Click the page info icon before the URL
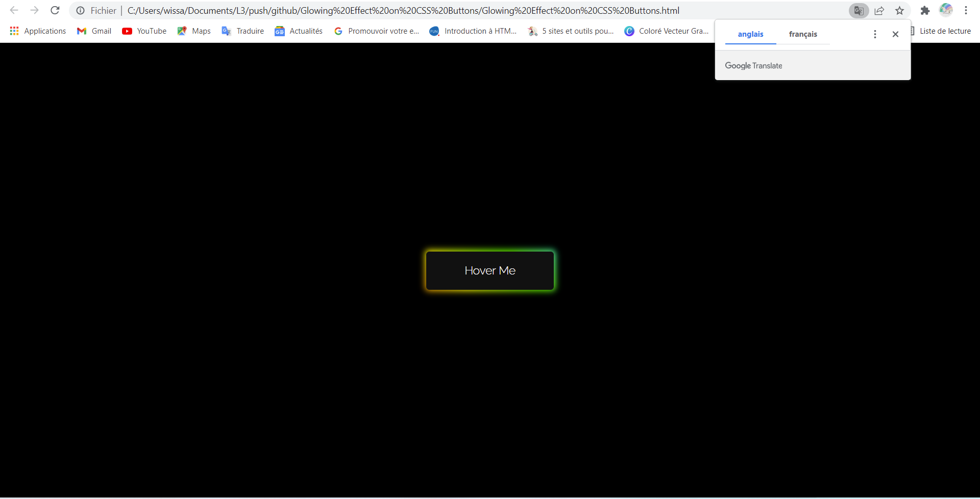The height and width of the screenshot is (499, 980). click(x=80, y=11)
